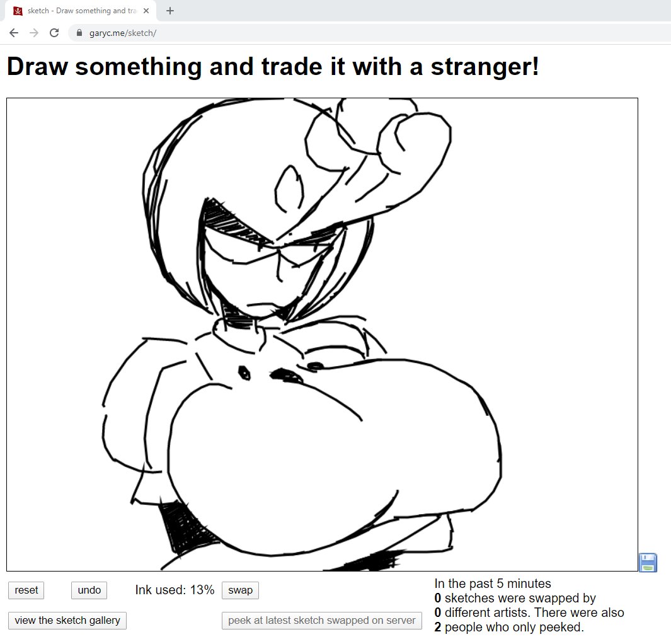Click the sketch tab favicon
Screen dimensions: 671x644
pyautogui.click(x=18, y=11)
